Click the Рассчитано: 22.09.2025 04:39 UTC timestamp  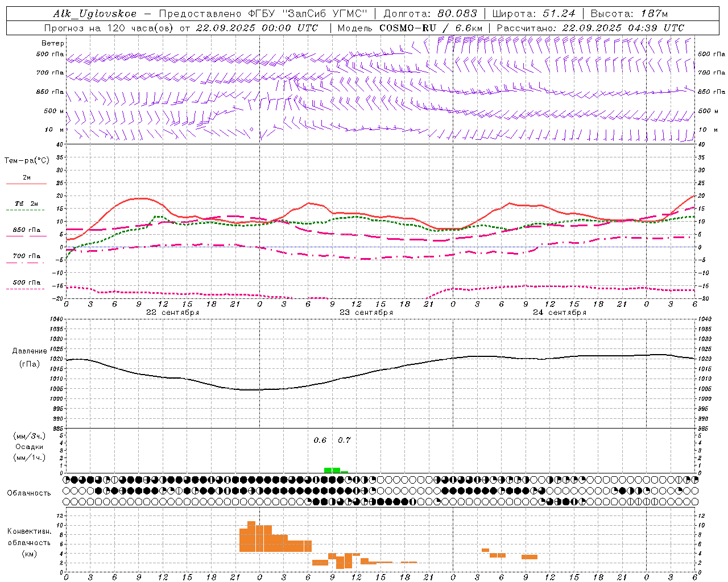click(x=590, y=28)
